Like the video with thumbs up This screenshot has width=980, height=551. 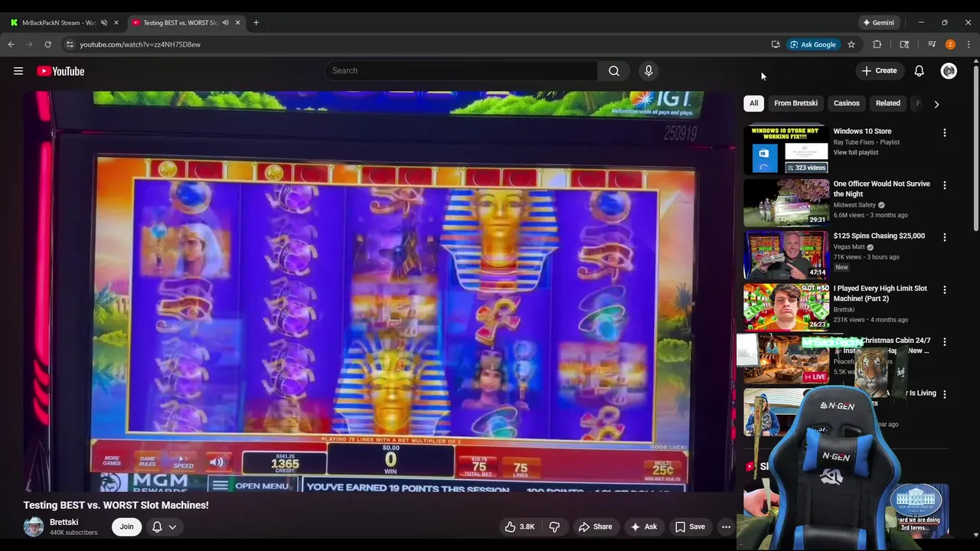pyautogui.click(x=519, y=527)
